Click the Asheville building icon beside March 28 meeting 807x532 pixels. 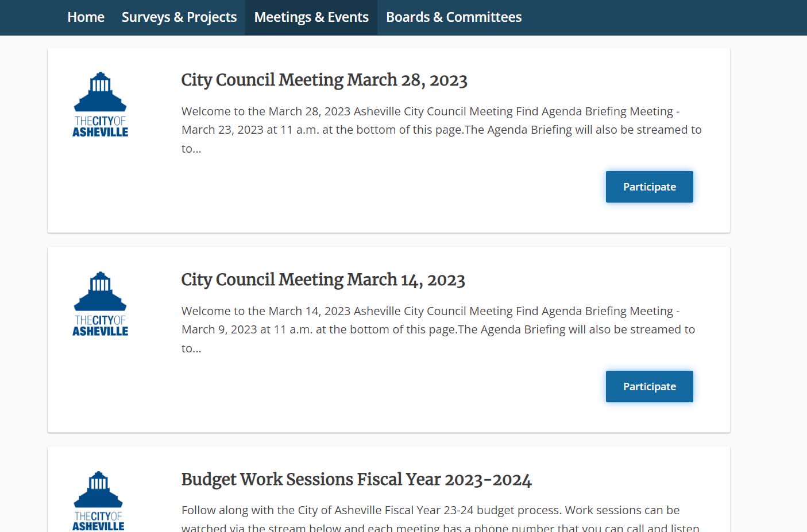(x=100, y=92)
